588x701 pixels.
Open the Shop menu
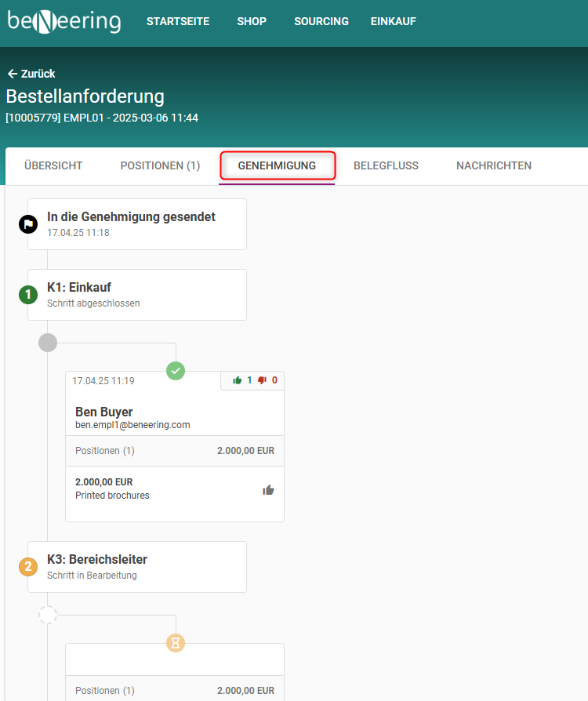tap(252, 22)
